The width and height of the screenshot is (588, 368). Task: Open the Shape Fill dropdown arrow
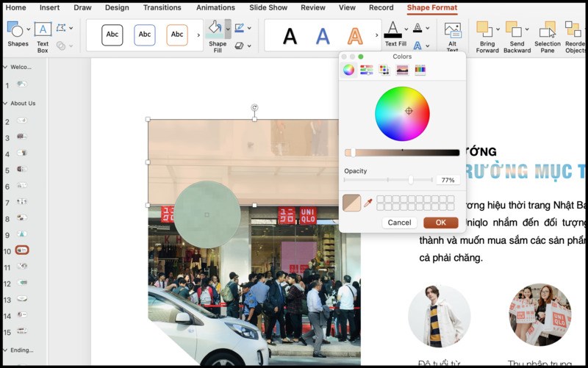[228, 29]
